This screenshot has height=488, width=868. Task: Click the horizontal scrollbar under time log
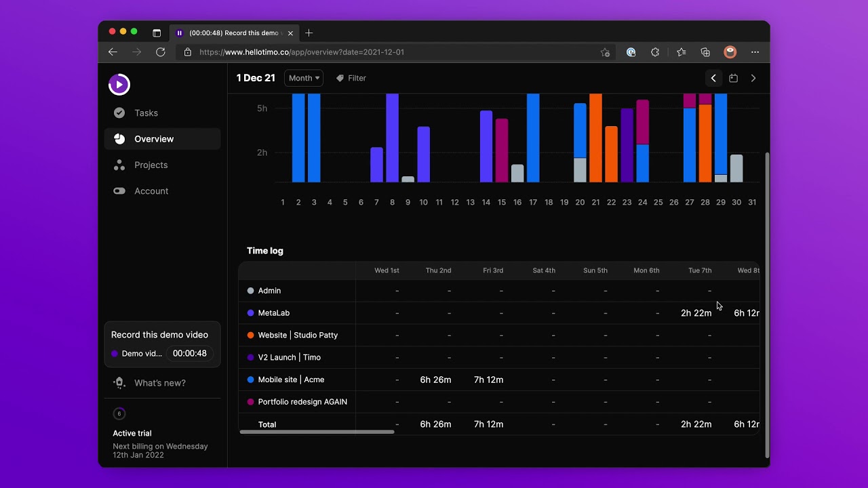tap(317, 432)
